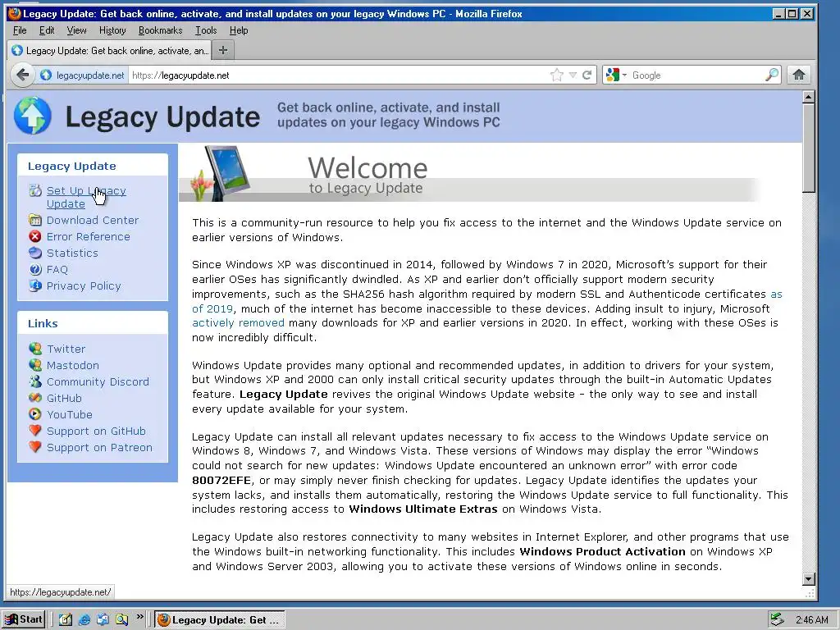Open the Twitter link
Image resolution: width=840 pixels, height=630 pixels.
coord(66,349)
